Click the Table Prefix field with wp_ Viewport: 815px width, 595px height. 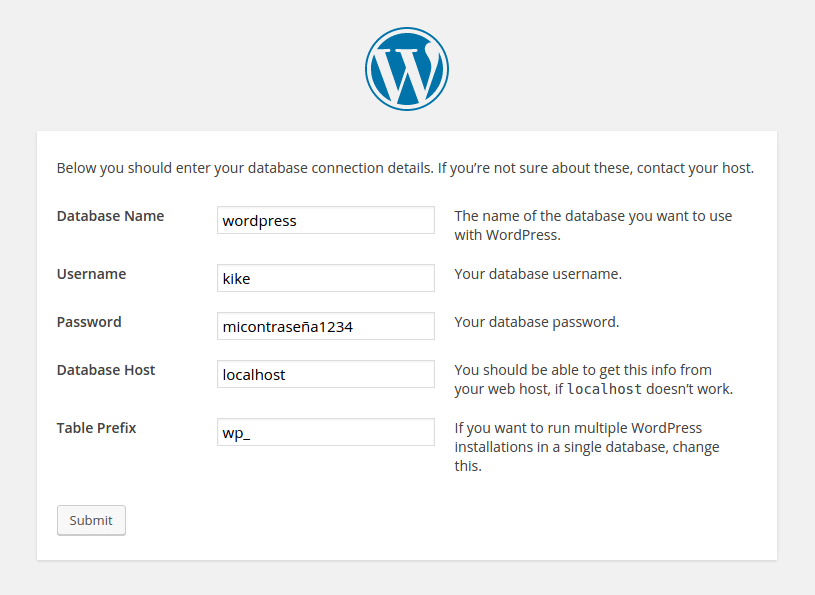[x=325, y=432]
